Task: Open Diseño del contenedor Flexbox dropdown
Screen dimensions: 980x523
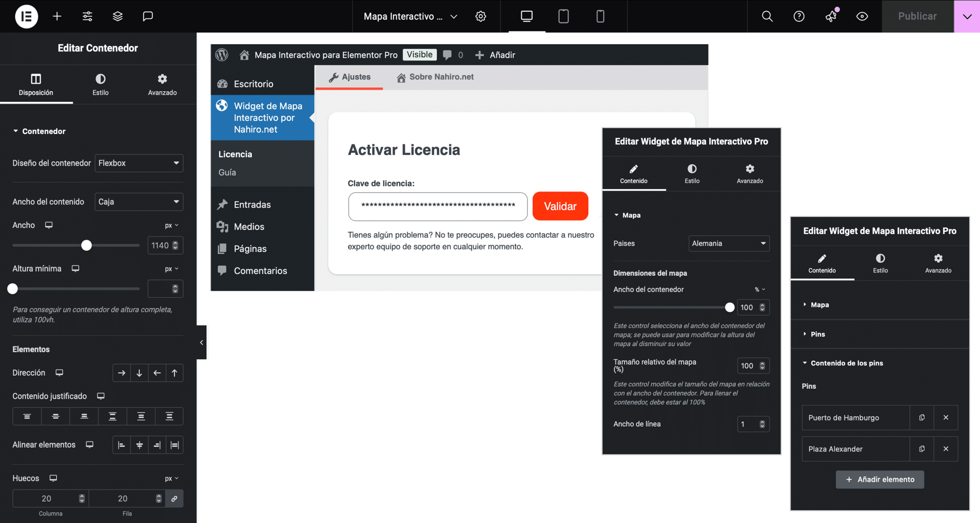Action: [x=139, y=163]
